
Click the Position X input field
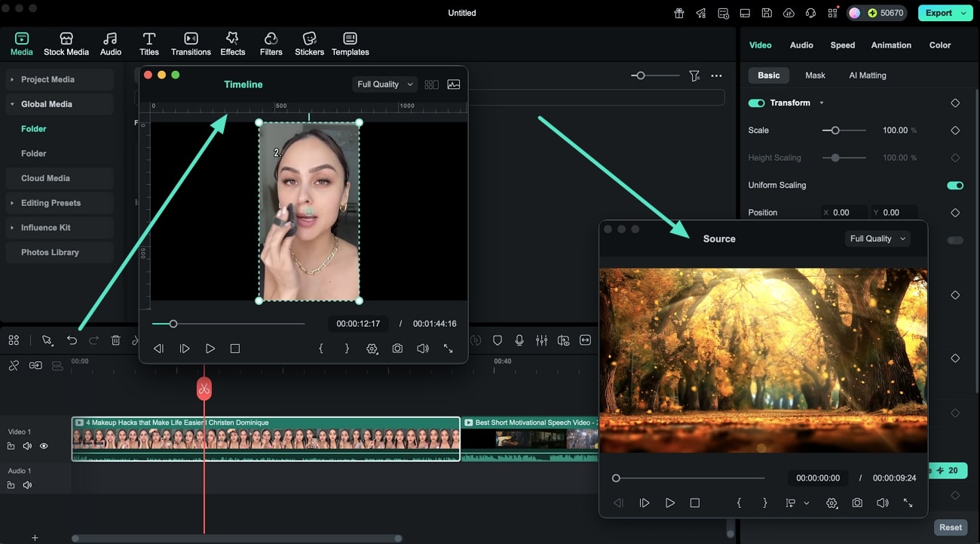click(847, 213)
